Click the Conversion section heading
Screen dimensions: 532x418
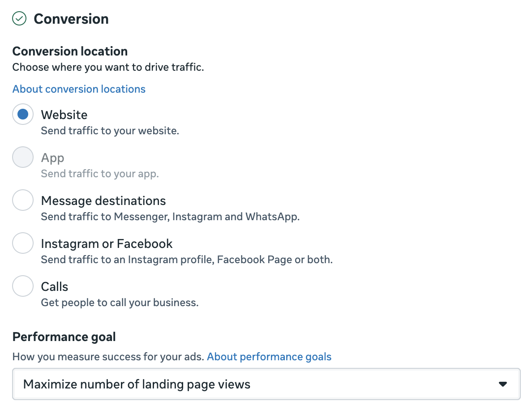tap(71, 19)
